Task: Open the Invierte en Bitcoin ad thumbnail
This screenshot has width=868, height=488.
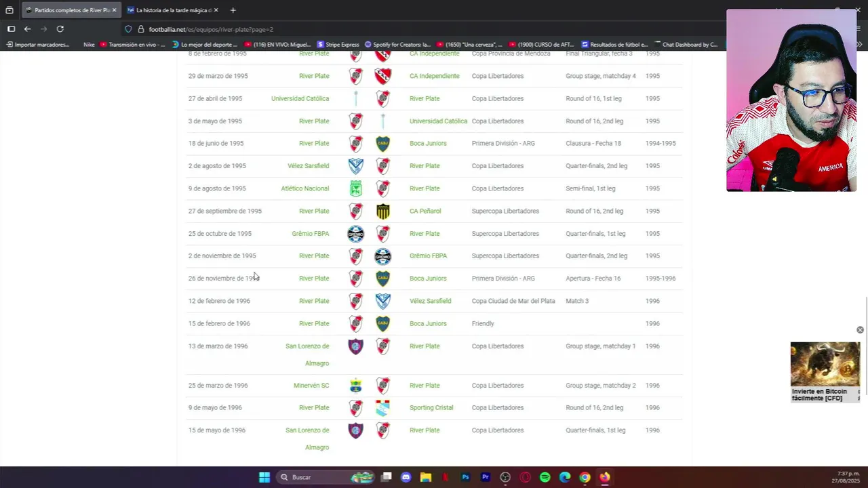Action: 825,364
